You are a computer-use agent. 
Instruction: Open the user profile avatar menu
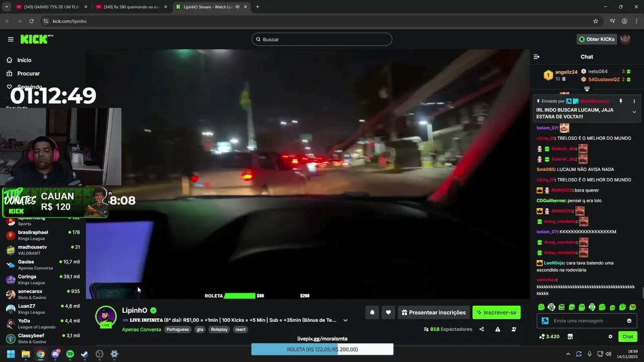[625, 39]
